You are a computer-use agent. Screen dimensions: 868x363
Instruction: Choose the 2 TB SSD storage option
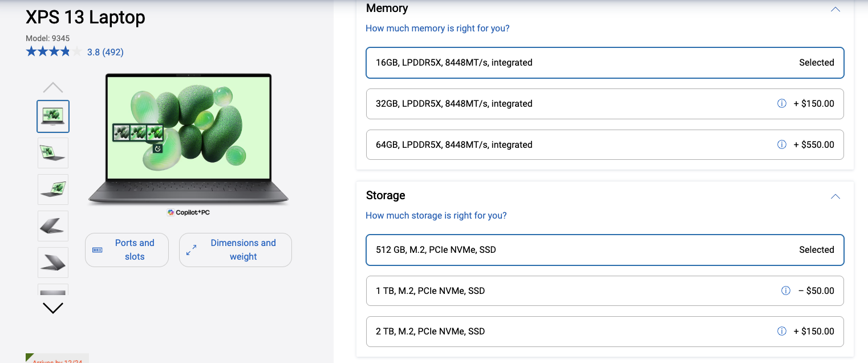(605, 331)
